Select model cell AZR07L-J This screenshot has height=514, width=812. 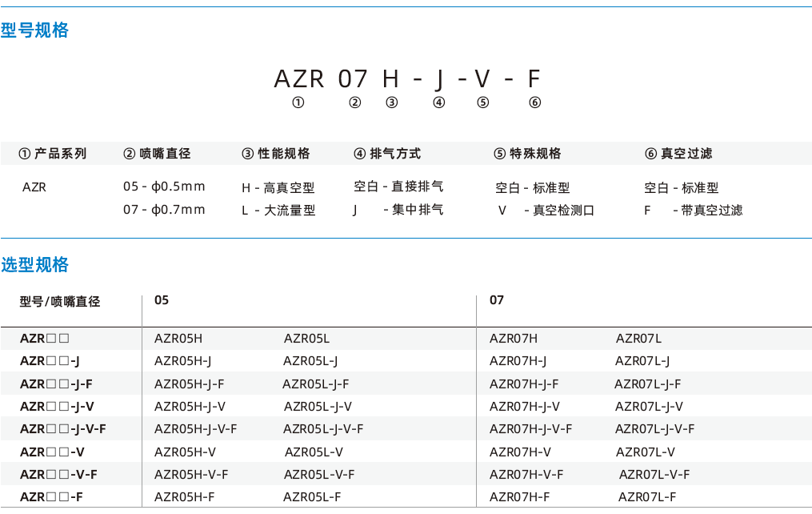tap(642, 361)
